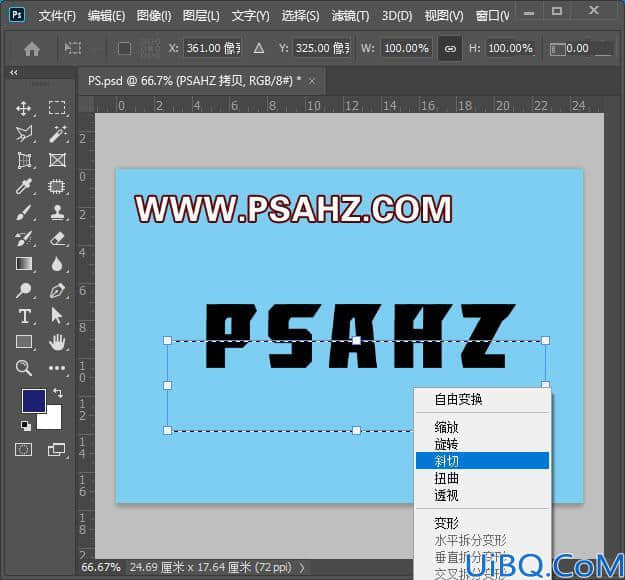Select the Crop tool
The width and height of the screenshot is (625, 580).
click(24, 160)
